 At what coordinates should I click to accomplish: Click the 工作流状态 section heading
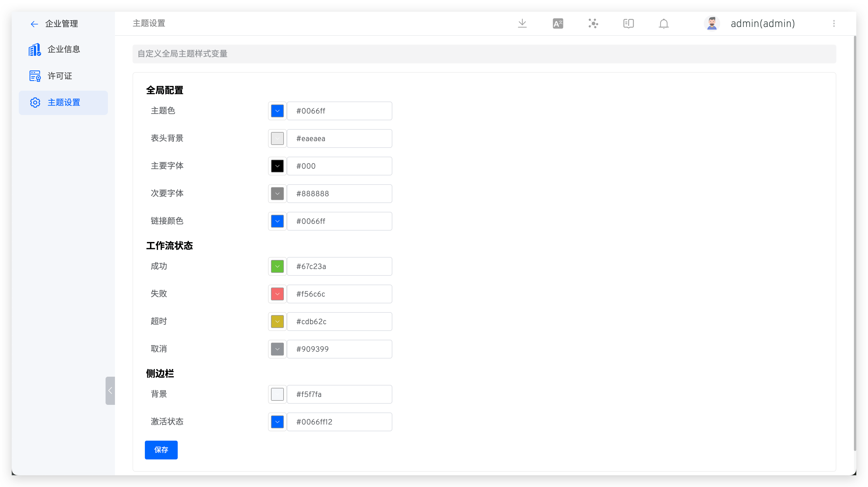tap(169, 246)
